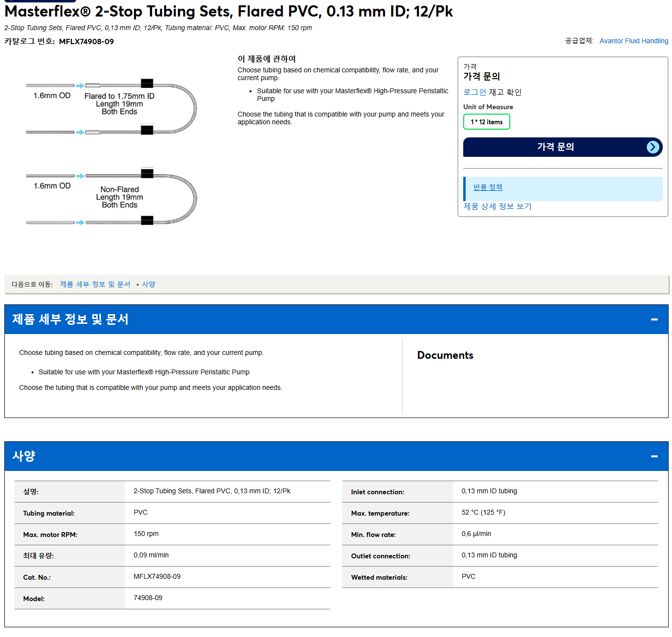This screenshot has height=637, width=672.
Task: Click the flared tubing diagram image
Action: pyautogui.click(x=112, y=106)
